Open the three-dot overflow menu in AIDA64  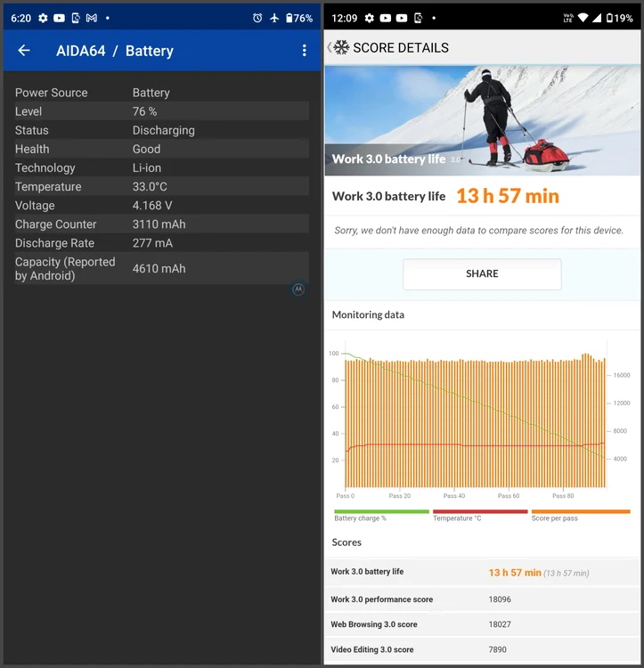(304, 51)
